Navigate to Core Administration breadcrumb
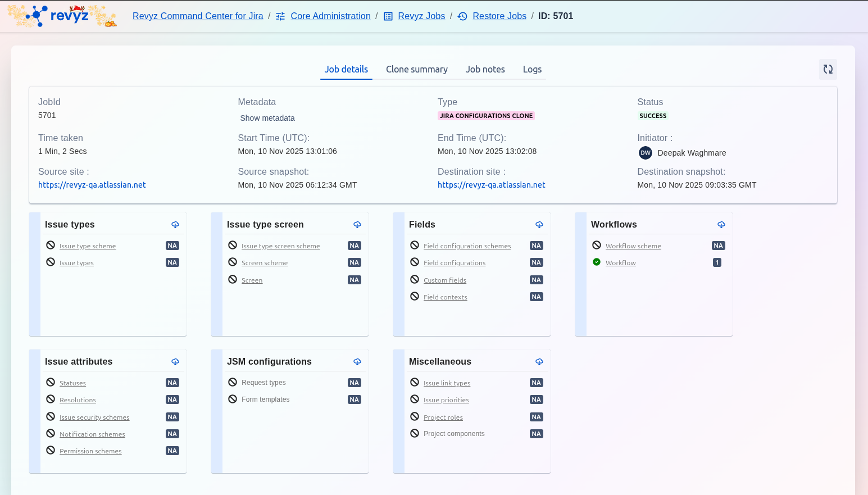This screenshot has height=495, width=868. [x=330, y=16]
